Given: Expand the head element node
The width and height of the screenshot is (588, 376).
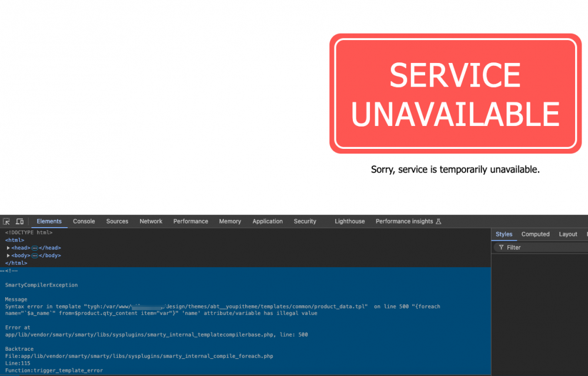Looking at the screenshot, I should (x=8, y=248).
